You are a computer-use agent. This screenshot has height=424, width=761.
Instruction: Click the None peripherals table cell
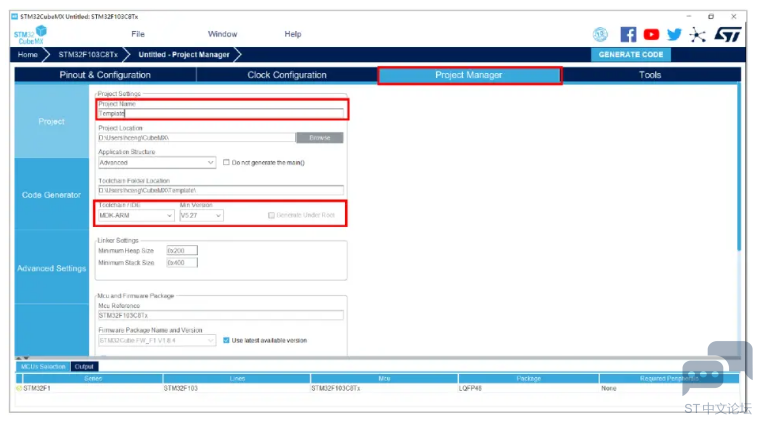[609, 388]
